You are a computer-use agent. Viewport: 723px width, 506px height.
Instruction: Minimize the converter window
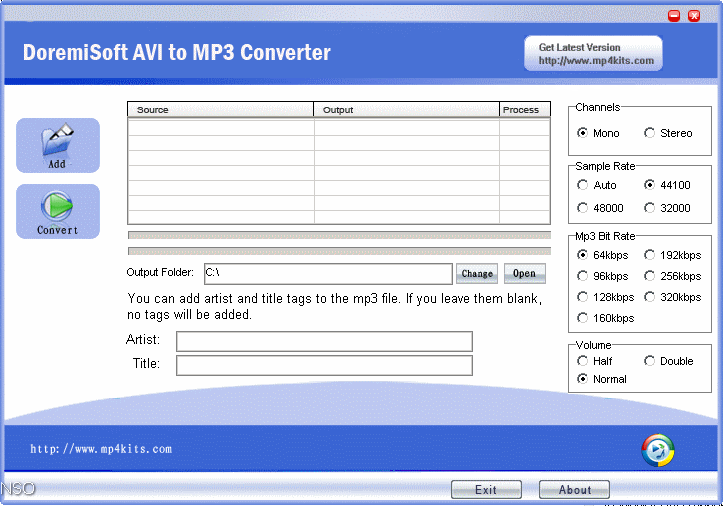[674, 15]
